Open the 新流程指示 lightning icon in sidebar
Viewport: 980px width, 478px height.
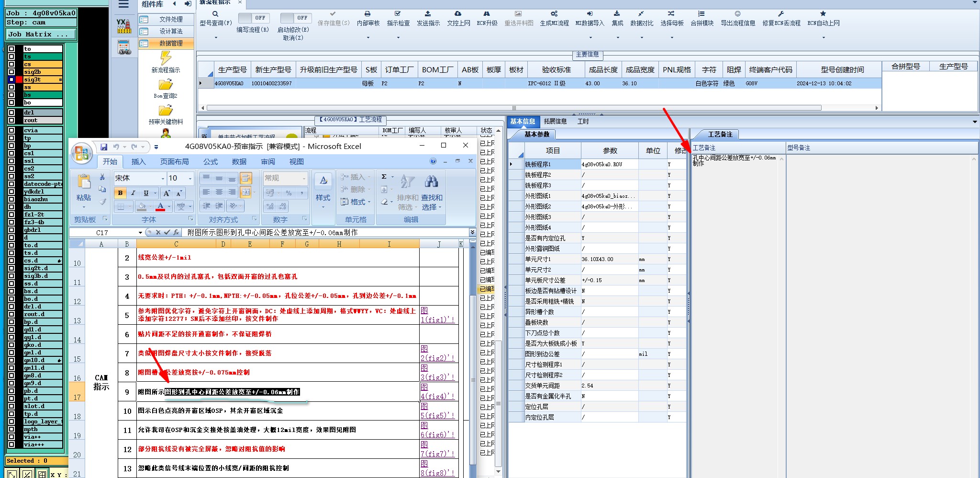point(166,58)
